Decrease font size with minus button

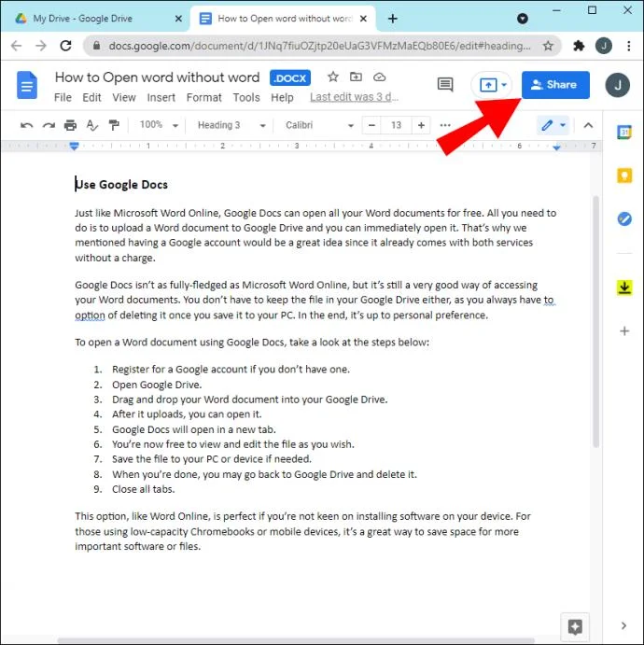(x=371, y=125)
